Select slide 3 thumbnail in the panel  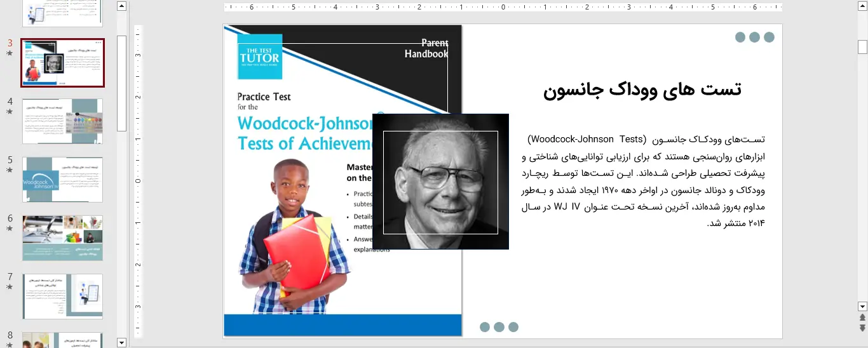tap(62, 63)
